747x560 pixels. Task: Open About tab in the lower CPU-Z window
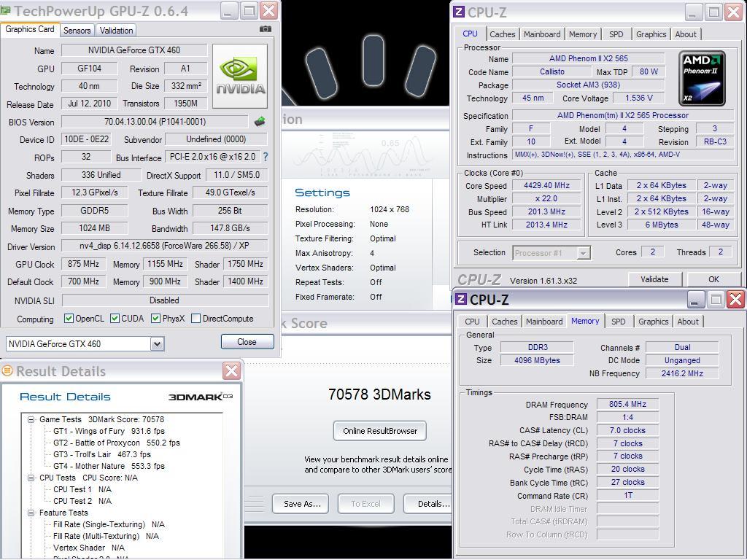coord(688,322)
